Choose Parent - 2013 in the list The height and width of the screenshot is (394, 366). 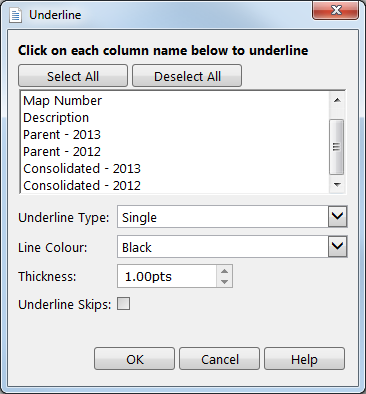tap(62, 135)
